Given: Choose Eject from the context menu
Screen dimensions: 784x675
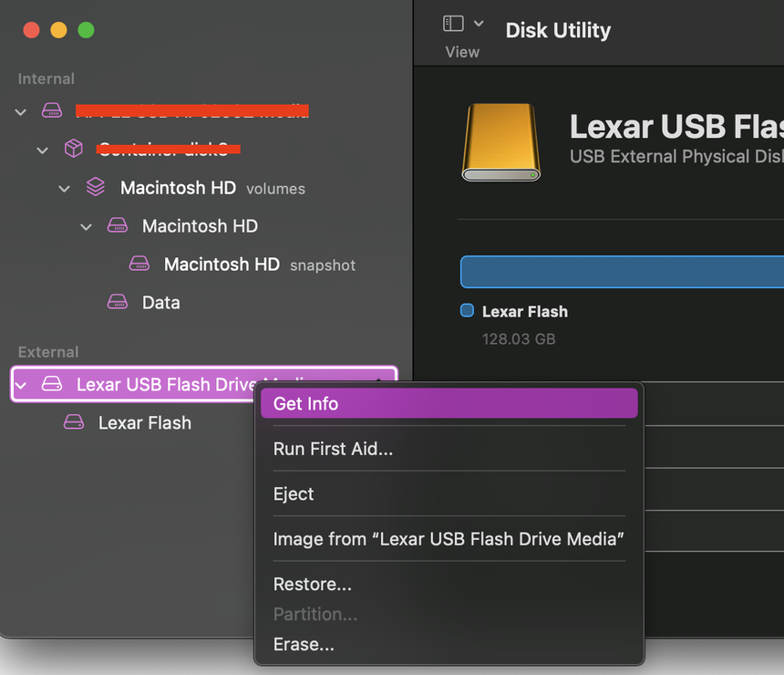Looking at the screenshot, I should (x=294, y=493).
